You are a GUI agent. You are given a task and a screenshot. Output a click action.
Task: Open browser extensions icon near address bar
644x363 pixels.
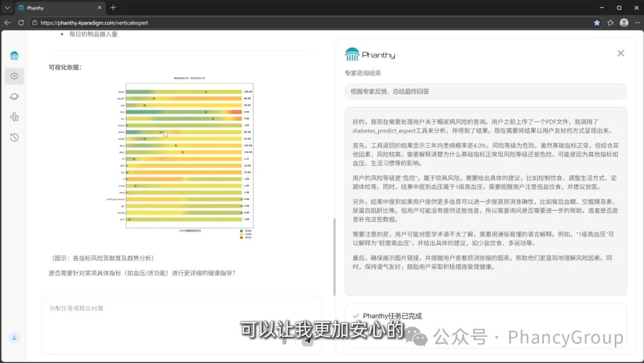point(609,23)
